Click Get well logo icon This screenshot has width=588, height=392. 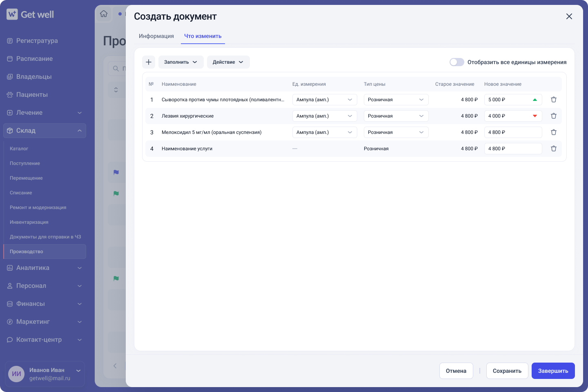coord(12,14)
